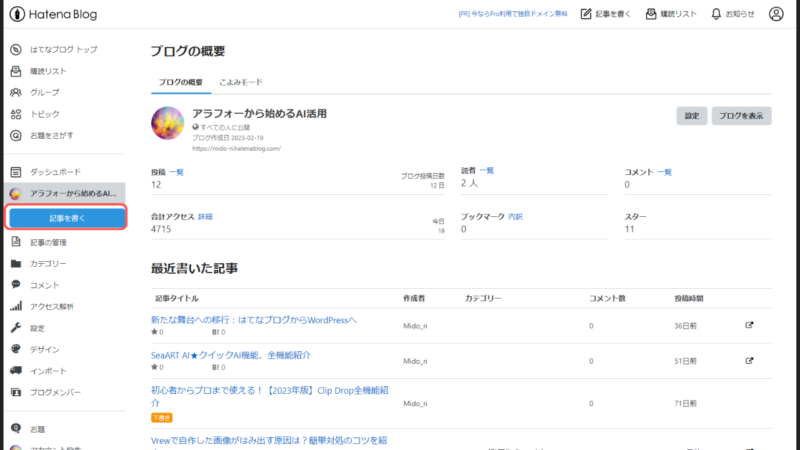Open article SeaART AI クイックAI機能
The image size is (800, 450).
pyautogui.click(x=231, y=355)
